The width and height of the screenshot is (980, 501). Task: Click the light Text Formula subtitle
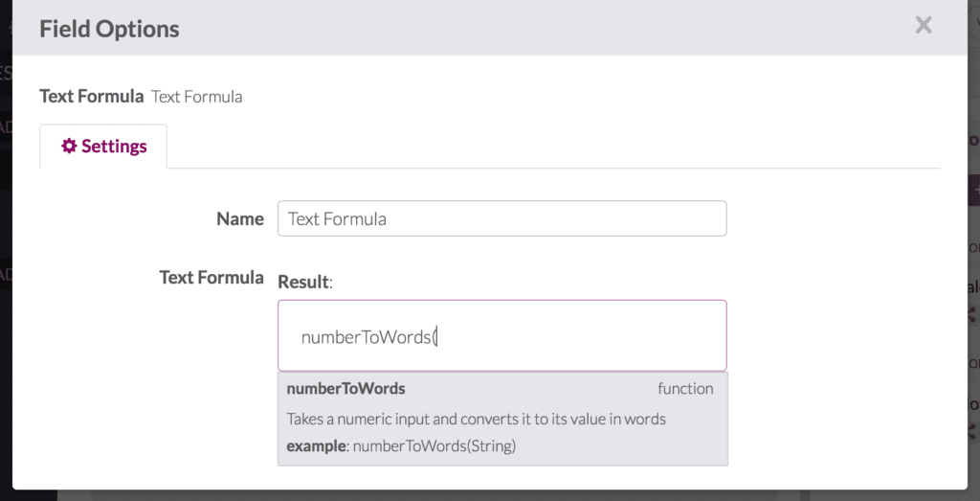point(196,97)
